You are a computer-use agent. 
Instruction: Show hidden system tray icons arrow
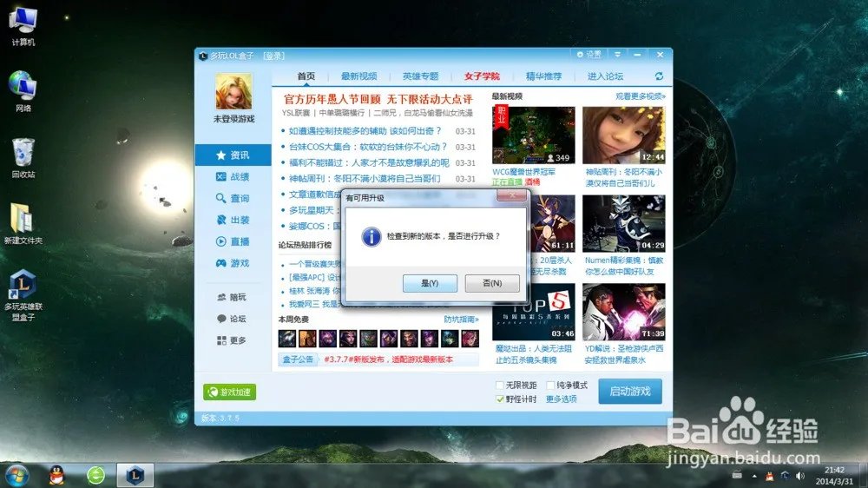coord(754,476)
